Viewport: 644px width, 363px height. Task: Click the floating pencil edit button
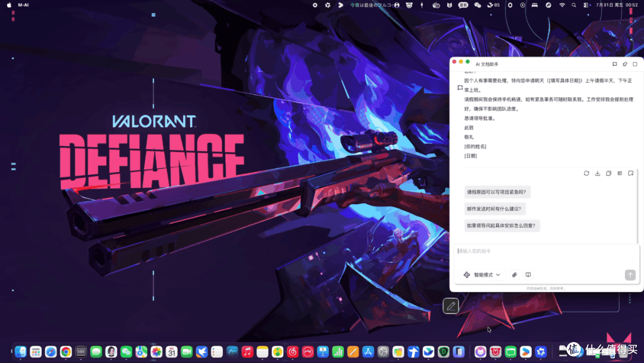point(451,306)
